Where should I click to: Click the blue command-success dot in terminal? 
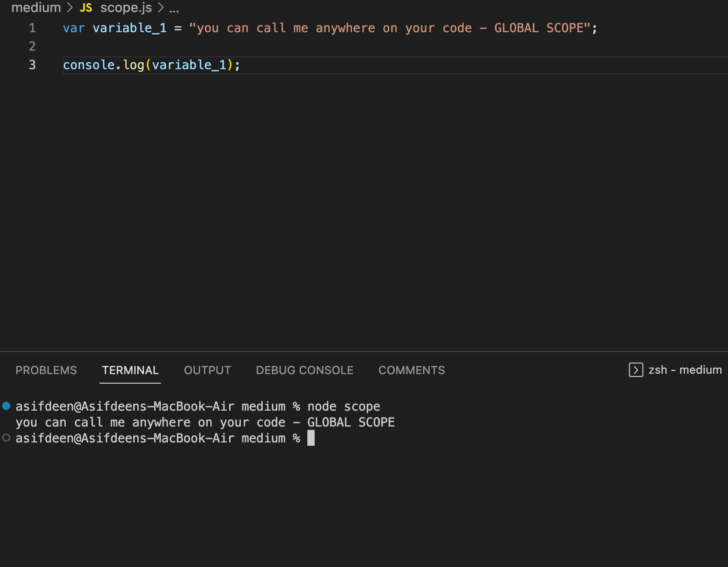click(6, 406)
